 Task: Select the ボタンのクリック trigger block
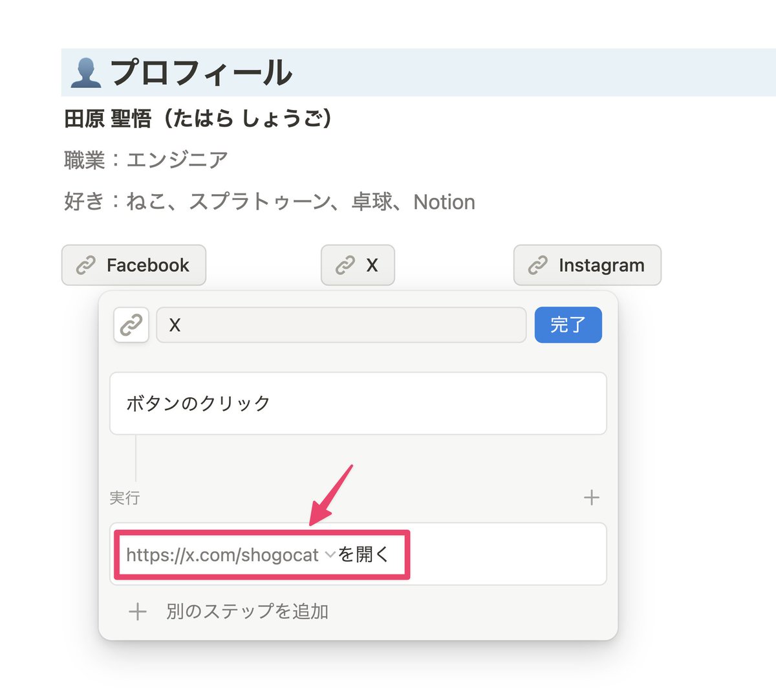click(x=358, y=403)
